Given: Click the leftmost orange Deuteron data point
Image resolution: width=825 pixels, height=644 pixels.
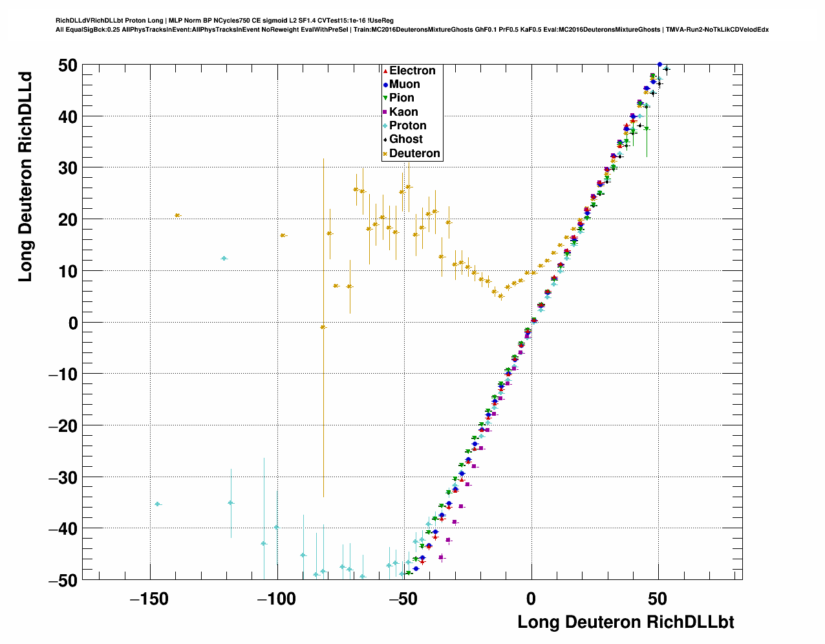Looking at the screenshot, I should point(178,215).
